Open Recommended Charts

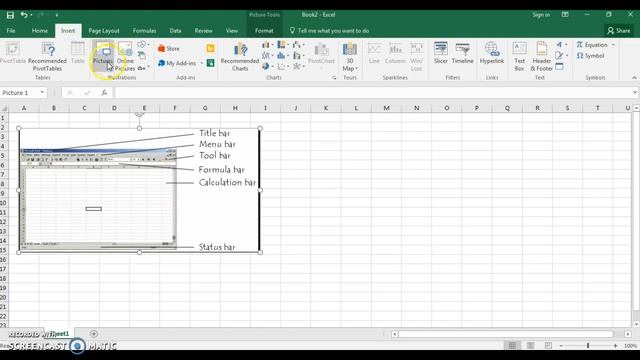(240, 57)
